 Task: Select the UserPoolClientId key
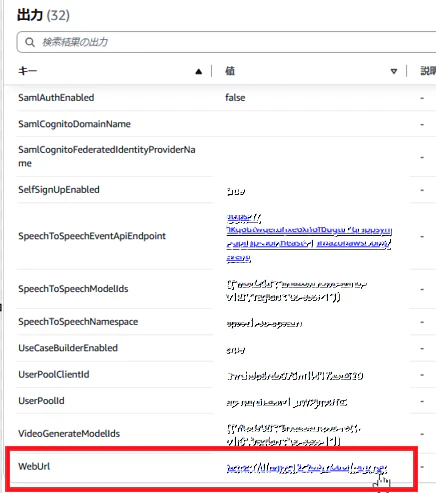tap(54, 374)
